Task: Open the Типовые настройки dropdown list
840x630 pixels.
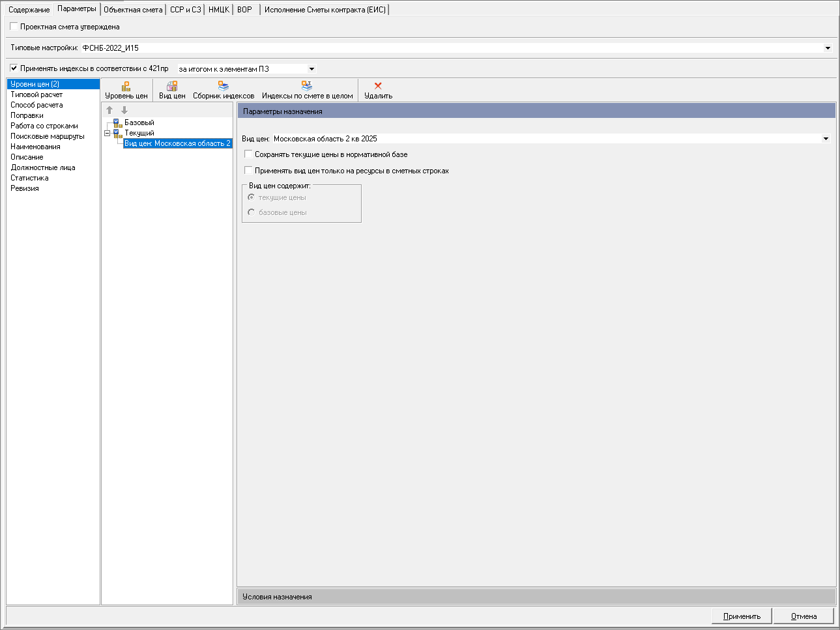Action: (x=828, y=48)
